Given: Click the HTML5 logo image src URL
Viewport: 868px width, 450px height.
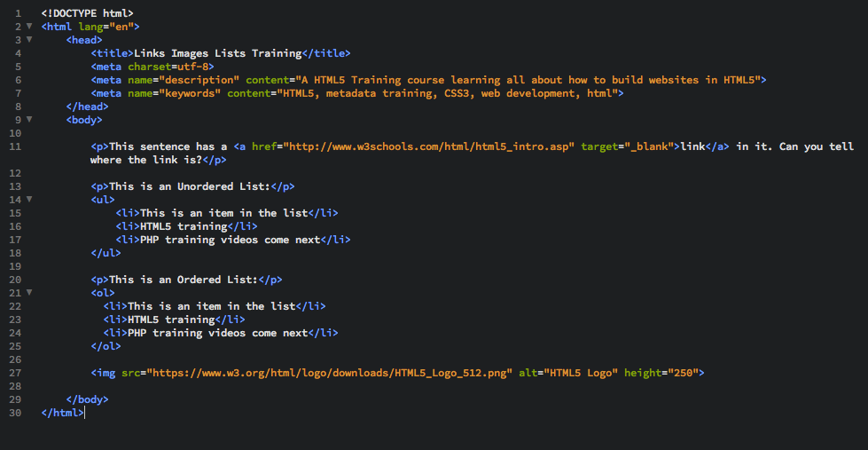Looking at the screenshot, I should click(332, 373).
